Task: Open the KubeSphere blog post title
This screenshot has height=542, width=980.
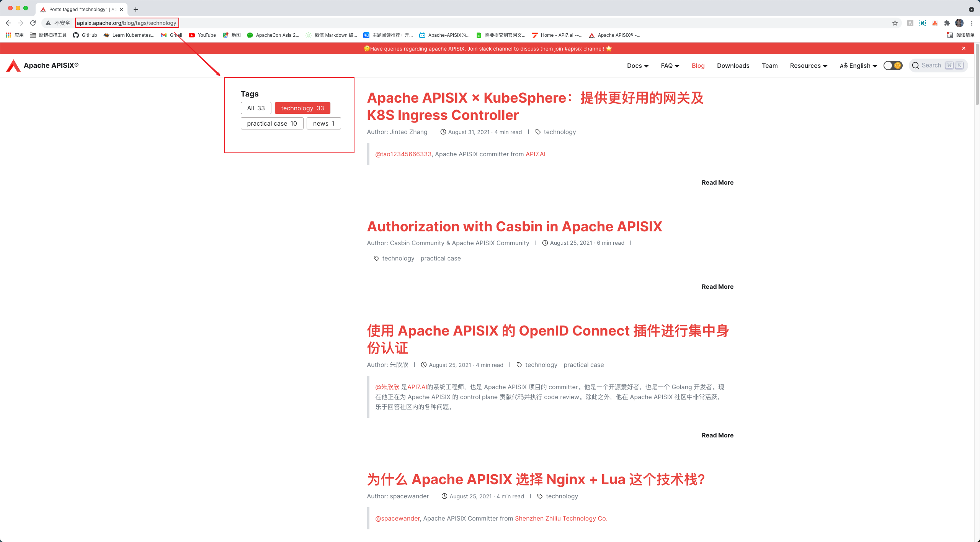Action: click(535, 106)
